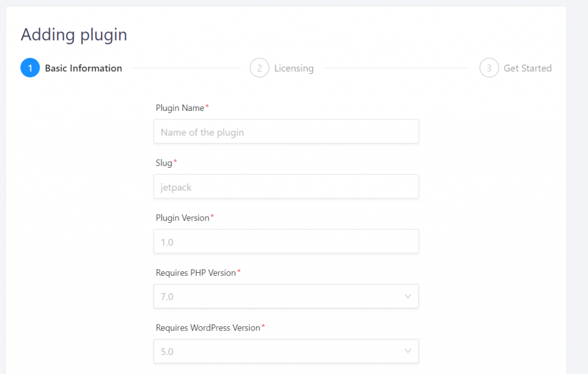Go to the Licensing step
This screenshot has width=588, height=374.
(x=293, y=68)
